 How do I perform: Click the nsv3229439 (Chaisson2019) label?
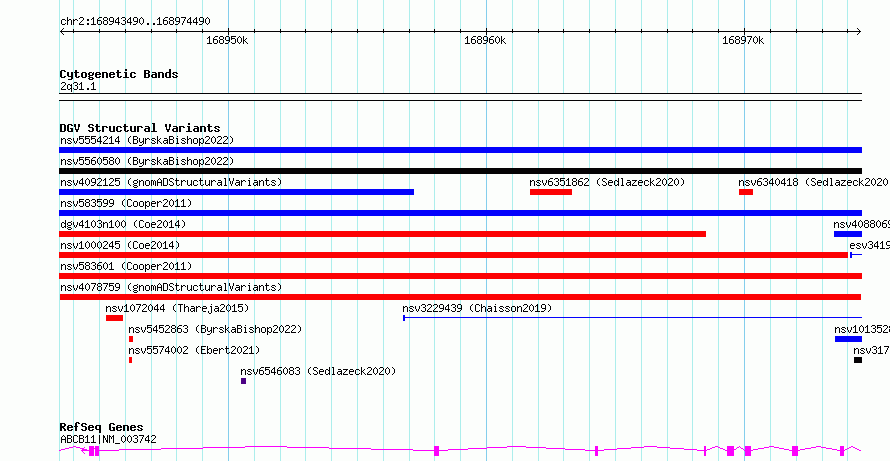pos(477,308)
